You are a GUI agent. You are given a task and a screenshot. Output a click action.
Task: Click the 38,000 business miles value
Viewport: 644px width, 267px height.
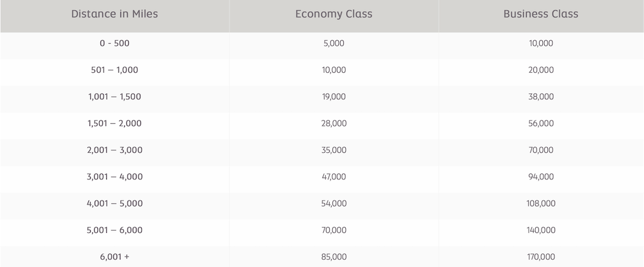click(541, 97)
